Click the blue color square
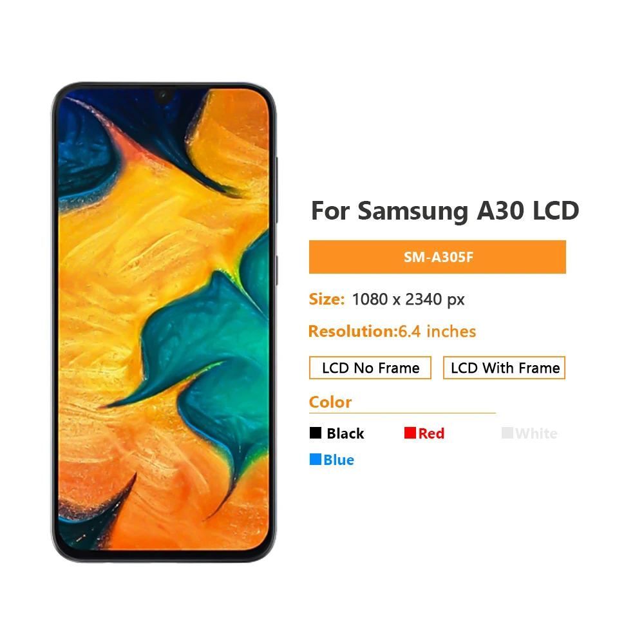The image size is (644, 644). tap(316, 459)
